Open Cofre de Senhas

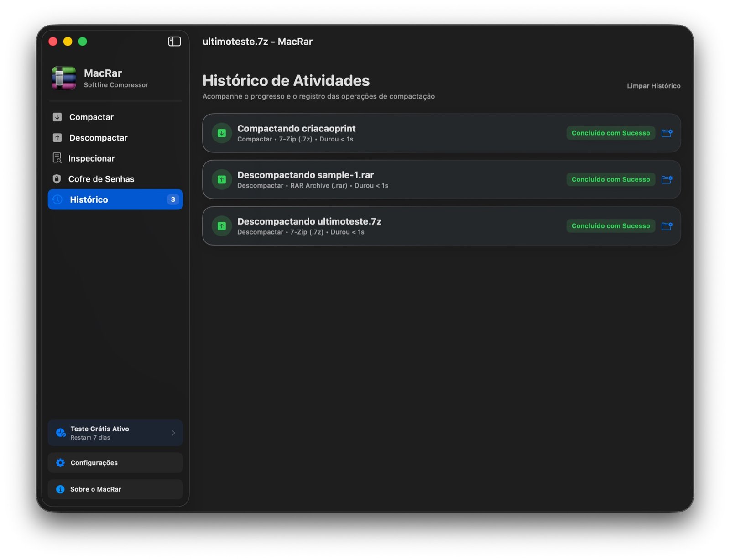click(115, 179)
